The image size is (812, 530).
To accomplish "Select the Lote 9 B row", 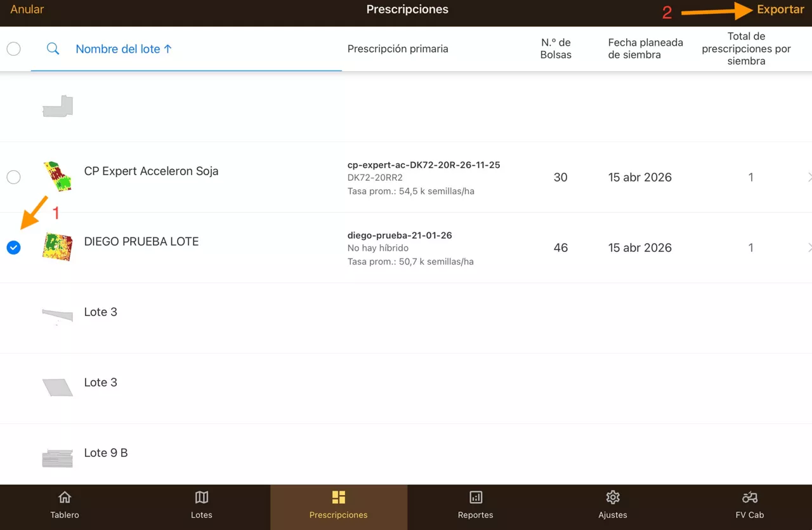I will [x=106, y=453].
